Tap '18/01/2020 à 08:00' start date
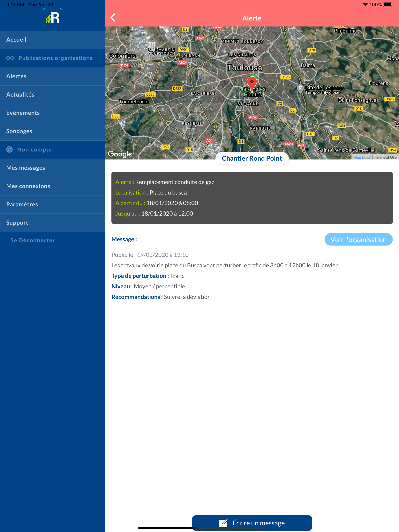 point(172,203)
